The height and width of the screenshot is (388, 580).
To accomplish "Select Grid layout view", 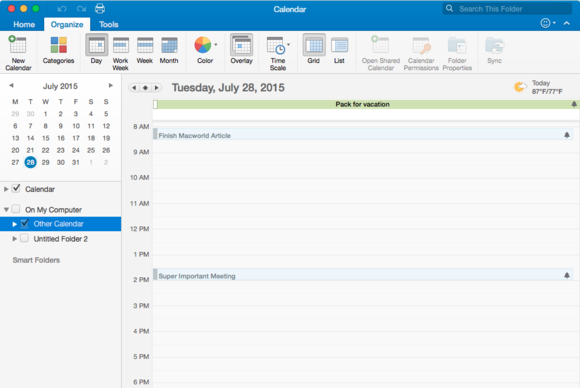I will (314, 50).
